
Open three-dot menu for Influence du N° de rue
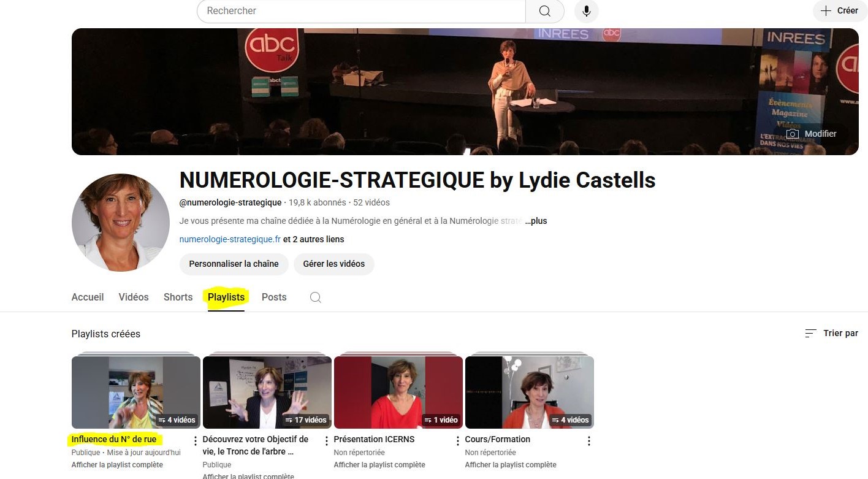196,441
